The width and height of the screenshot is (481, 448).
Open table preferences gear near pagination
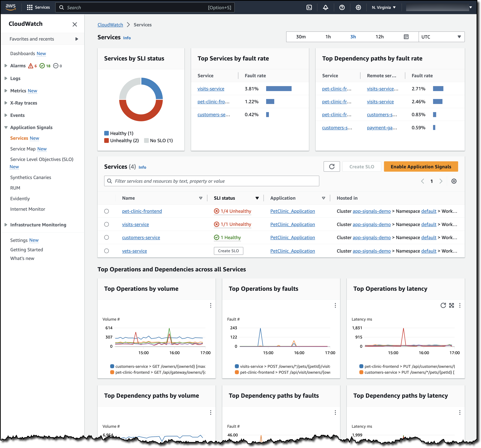pos(454,181)
